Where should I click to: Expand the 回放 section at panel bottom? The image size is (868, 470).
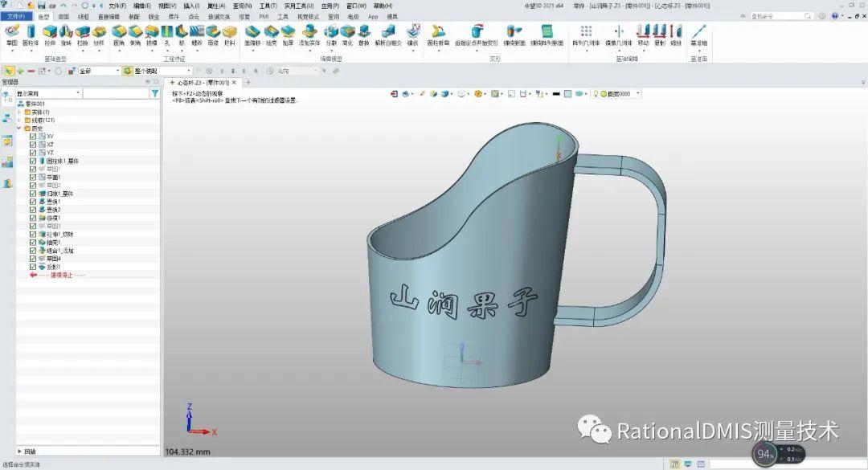[x=20, y=452]
